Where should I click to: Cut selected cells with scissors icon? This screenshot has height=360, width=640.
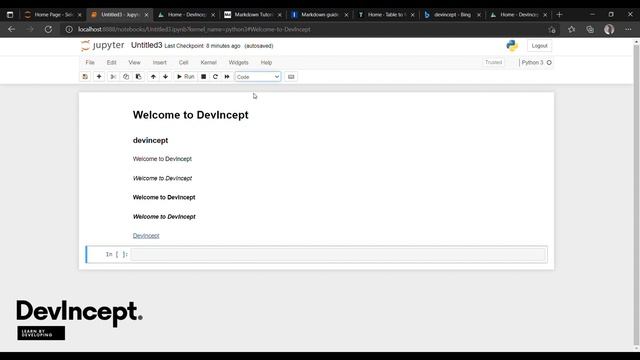(x=113, y=77)
